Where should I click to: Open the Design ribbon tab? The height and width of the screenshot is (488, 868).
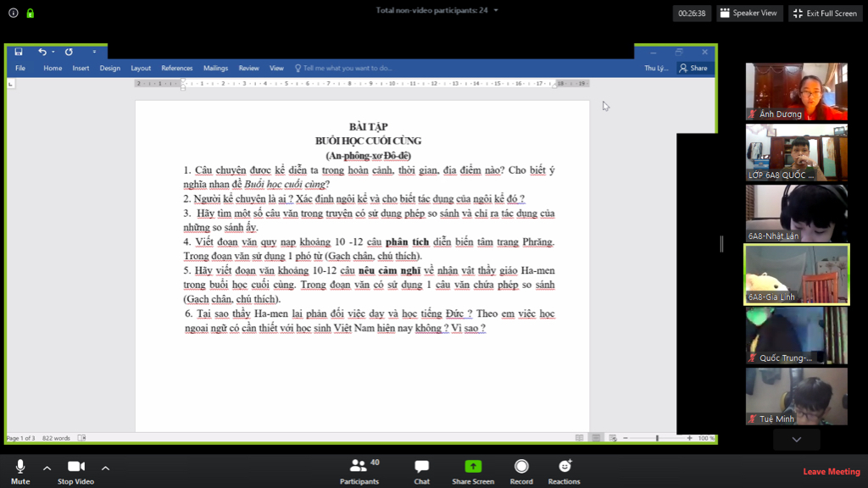(x=109, y=69)
